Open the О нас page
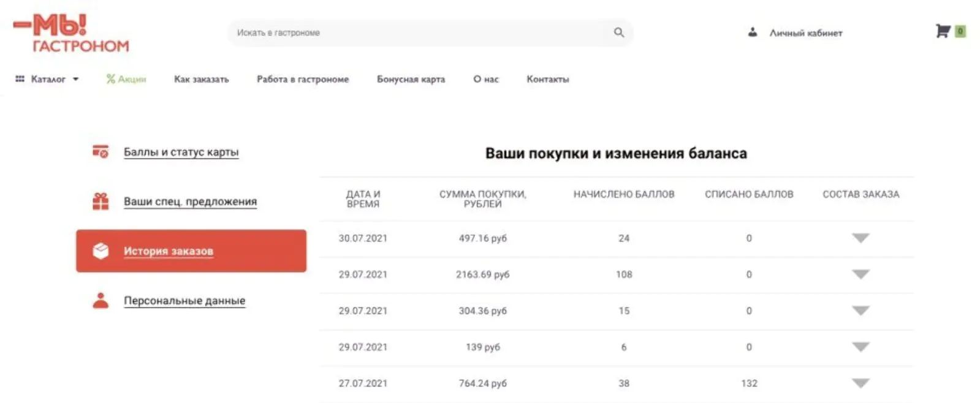 (x=486, y=79)
